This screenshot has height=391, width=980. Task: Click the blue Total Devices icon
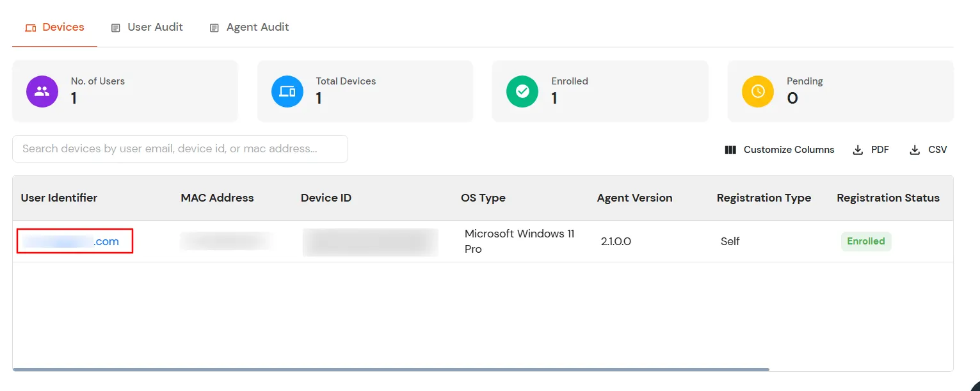pyautogui.click(x=287, y=92)
